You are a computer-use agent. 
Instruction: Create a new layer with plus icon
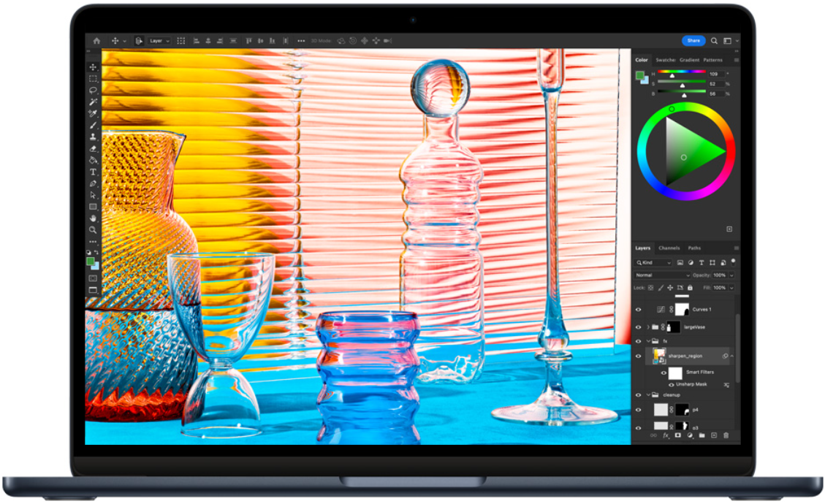pyautogui.click(x=714, y=435)
